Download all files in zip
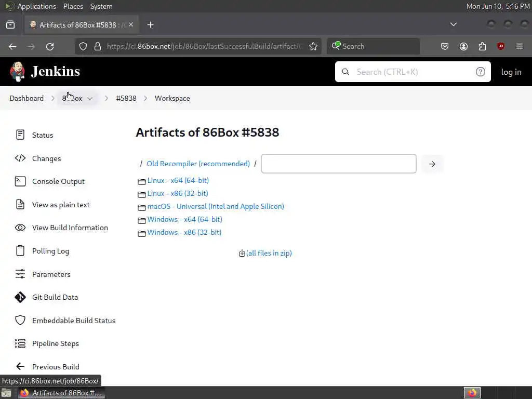This screenshot has width=532, height=399. (269, 253)
